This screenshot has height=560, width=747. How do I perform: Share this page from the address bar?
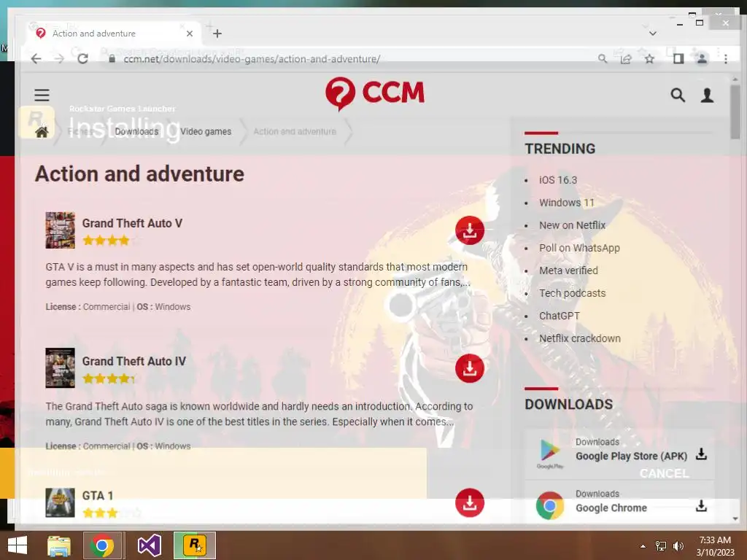[626, 58]
